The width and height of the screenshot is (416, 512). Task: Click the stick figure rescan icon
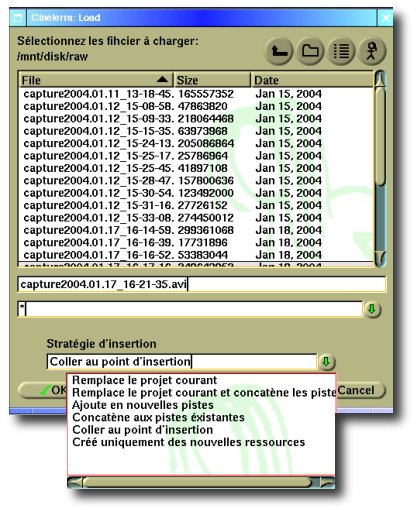[372, 51]
